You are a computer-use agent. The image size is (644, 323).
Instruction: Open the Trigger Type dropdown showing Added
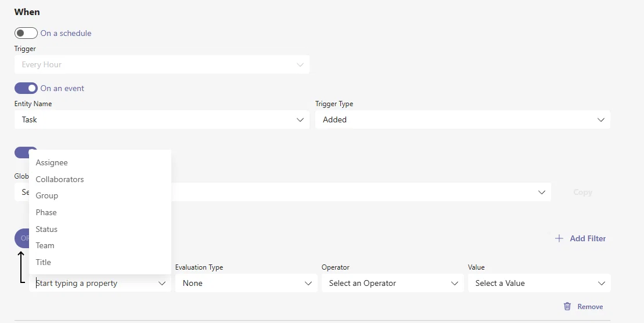pyautogui.click(x=462, y=119)
